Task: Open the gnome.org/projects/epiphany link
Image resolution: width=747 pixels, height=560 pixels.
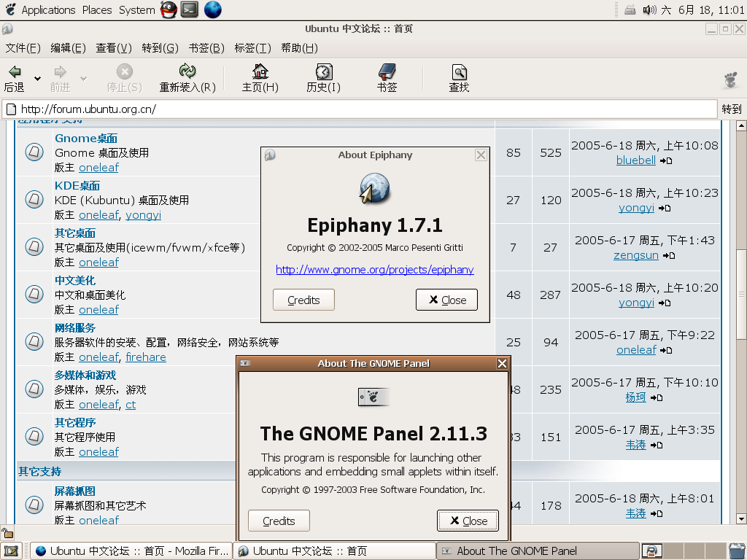Action: coord(375,270)
